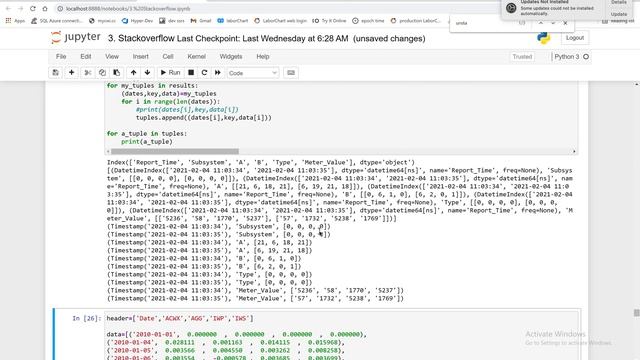The image size is (640, 360).
Task: Move the selected cell down with the arrow
Action: 147,73
